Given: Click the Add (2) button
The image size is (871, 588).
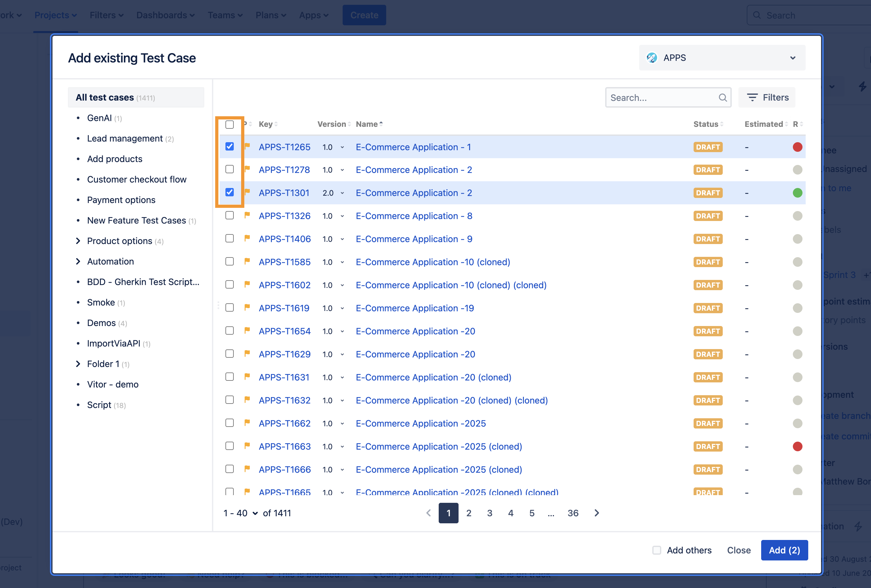Looking at the screenshot, I should pos(784,550).
